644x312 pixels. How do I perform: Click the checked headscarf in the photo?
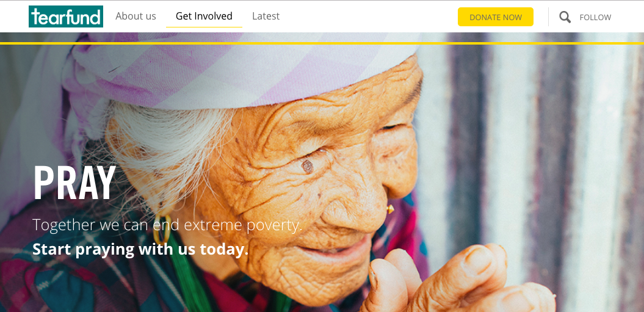(230, 70)
